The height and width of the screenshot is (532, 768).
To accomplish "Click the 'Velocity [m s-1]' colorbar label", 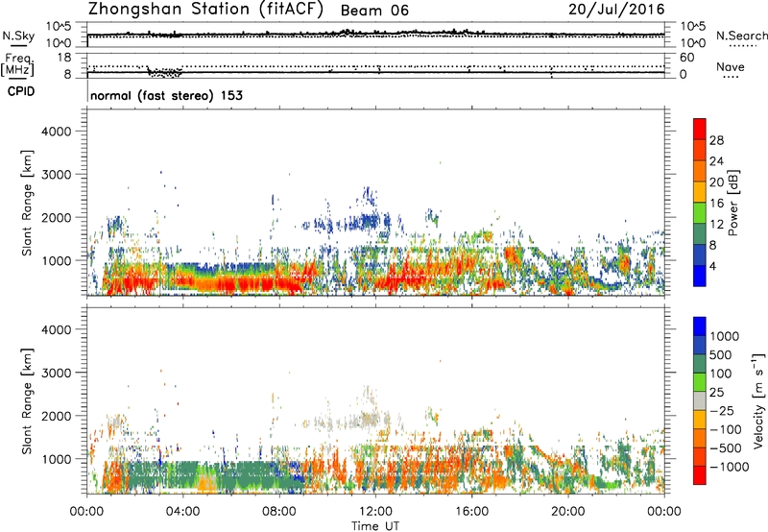I will click(x=758, y=400).
